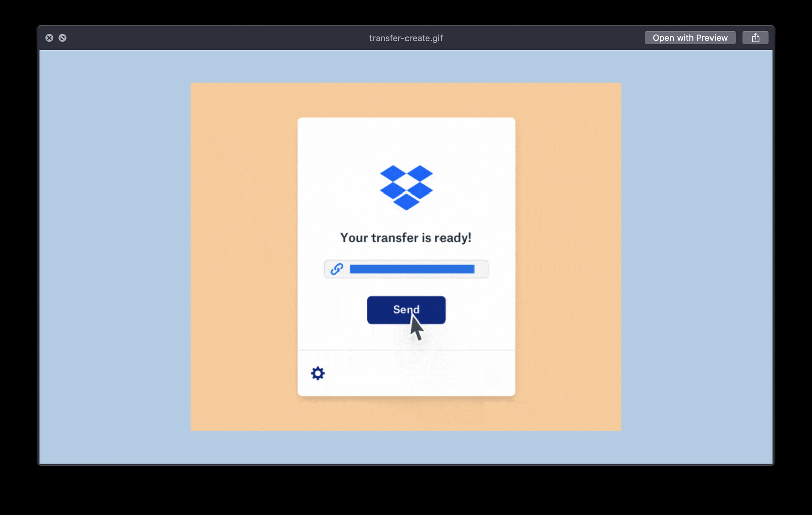This screenshot has width=812, height=515.
Task: Click the chain link icon
Action: 336,269
